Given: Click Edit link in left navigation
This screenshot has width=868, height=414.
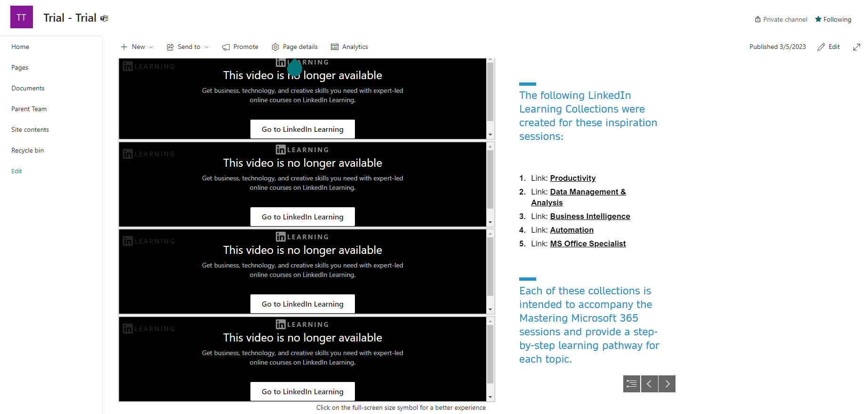Looking at the screenshot, I should click(16, 171).
